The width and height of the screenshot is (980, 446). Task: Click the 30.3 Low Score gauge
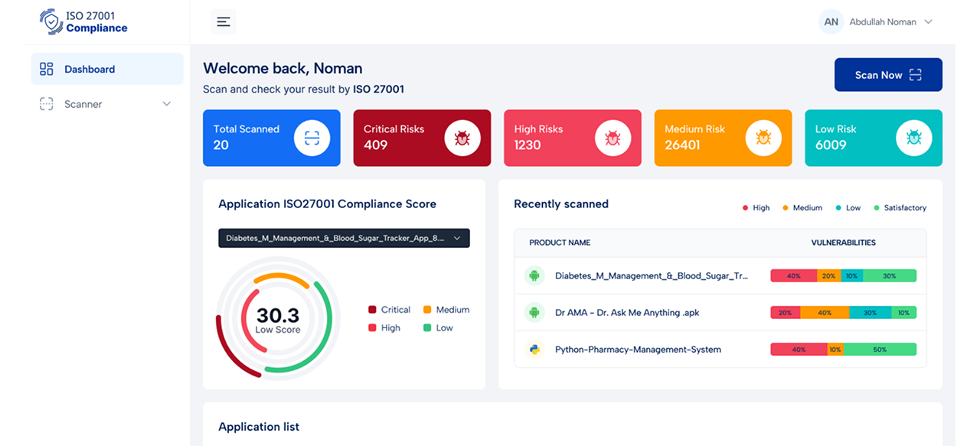(x=277, y=319)
